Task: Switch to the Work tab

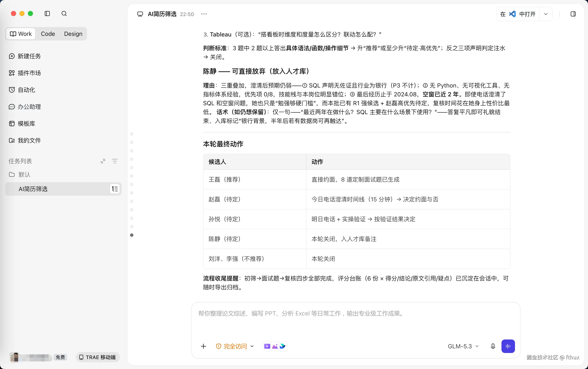Action: [x=21, y=34]
